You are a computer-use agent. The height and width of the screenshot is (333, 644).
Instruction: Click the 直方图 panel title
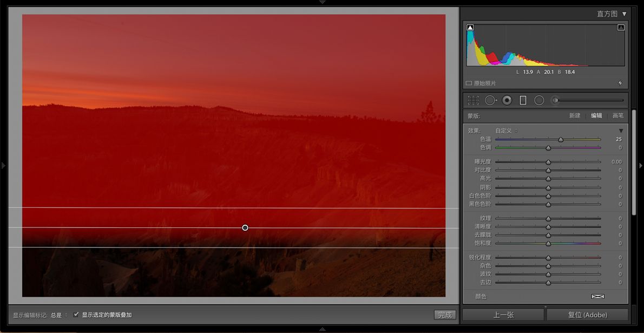click(x=607, y=14)
